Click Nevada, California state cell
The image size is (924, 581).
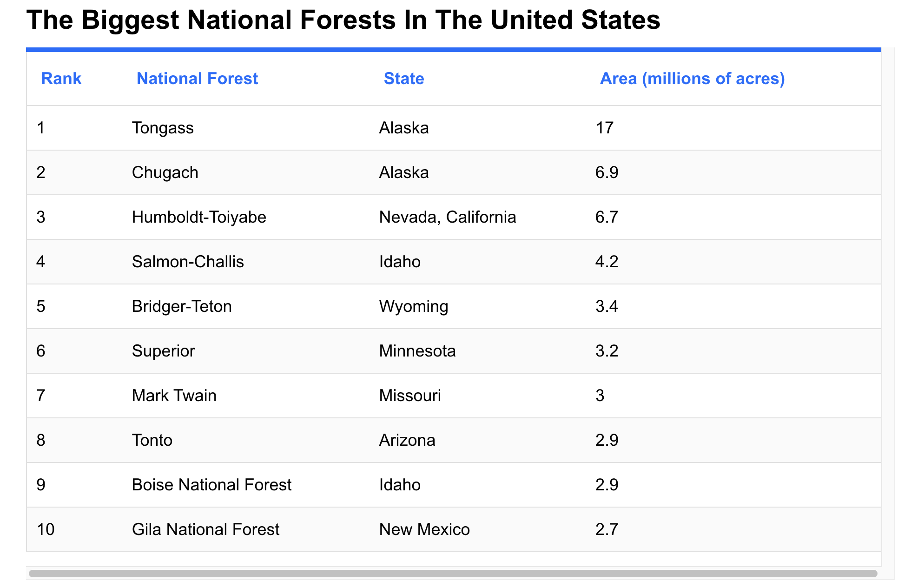click(448, 217)
